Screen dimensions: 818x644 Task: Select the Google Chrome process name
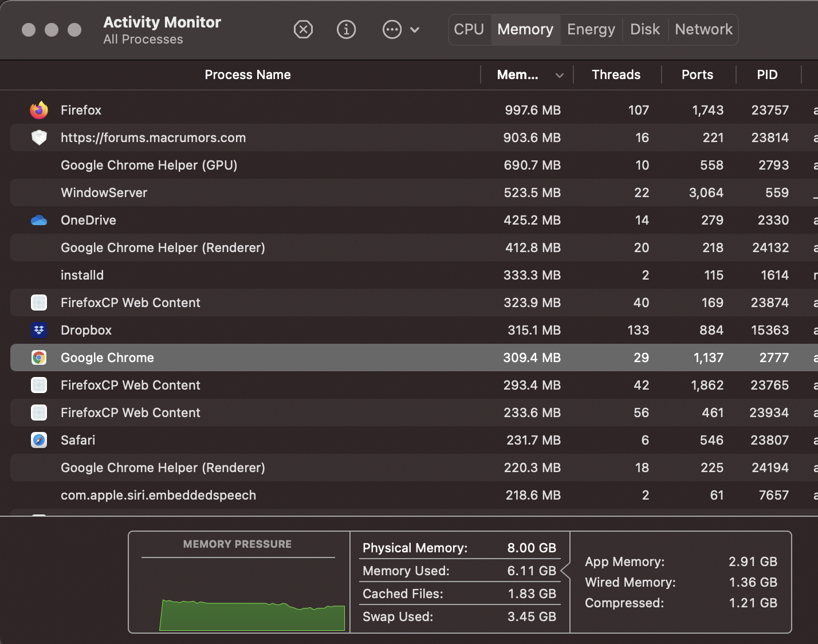pos(107,358)
